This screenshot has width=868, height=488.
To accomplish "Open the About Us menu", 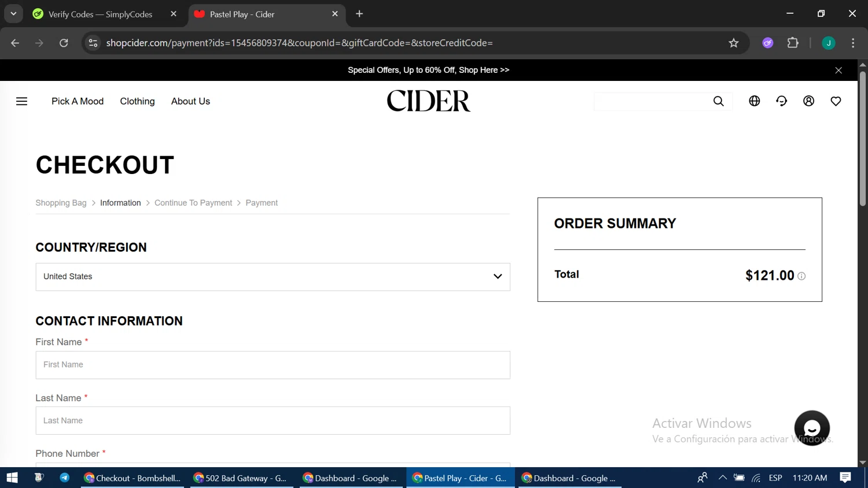I will [190, 101].
